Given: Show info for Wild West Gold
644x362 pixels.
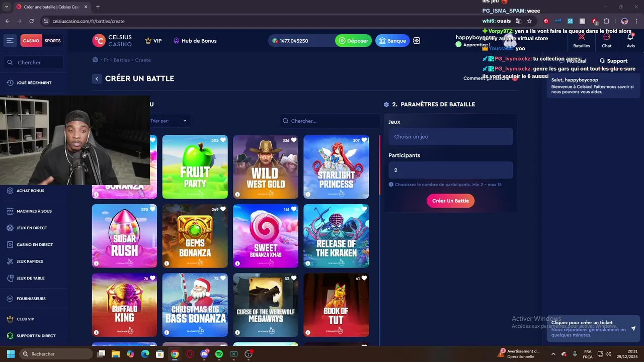Looking at the screenshot, I should [237, 194].
